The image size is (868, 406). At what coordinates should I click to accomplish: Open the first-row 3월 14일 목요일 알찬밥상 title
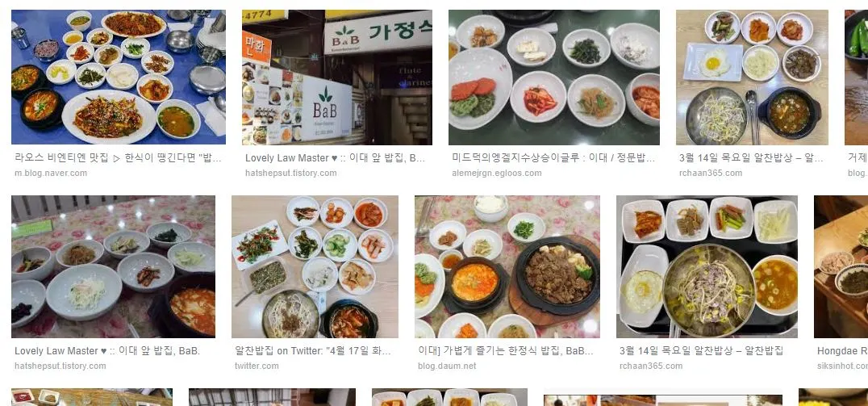tap(751, 158)
